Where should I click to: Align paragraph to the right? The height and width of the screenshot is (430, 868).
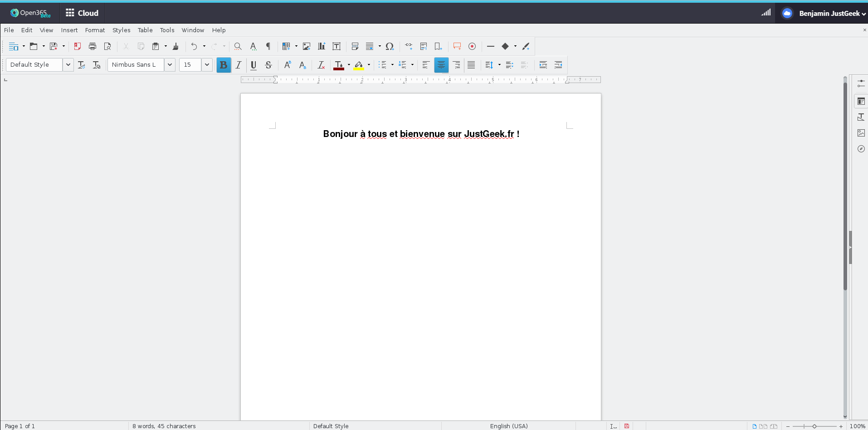[x=456, y=65]
